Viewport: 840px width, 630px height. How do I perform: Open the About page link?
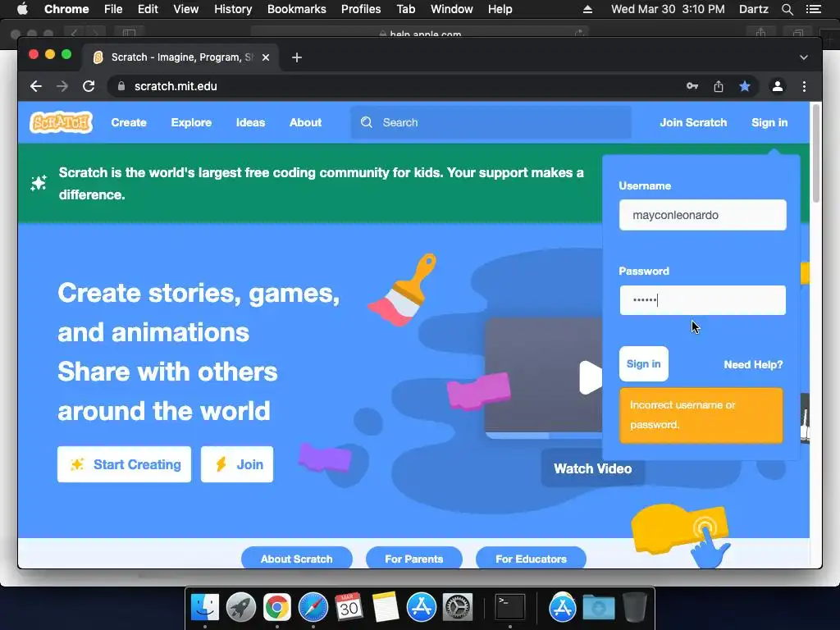[x=305, y=122]
